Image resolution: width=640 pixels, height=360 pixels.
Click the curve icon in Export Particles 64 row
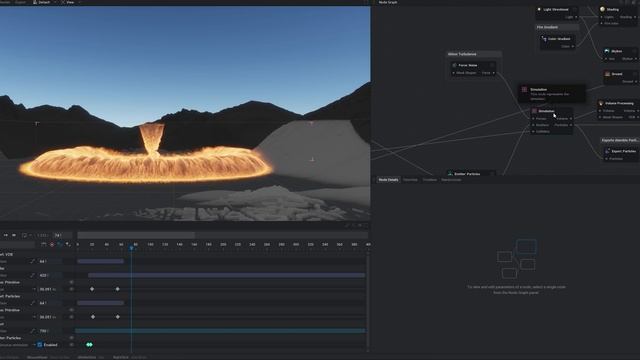[33, 303]
